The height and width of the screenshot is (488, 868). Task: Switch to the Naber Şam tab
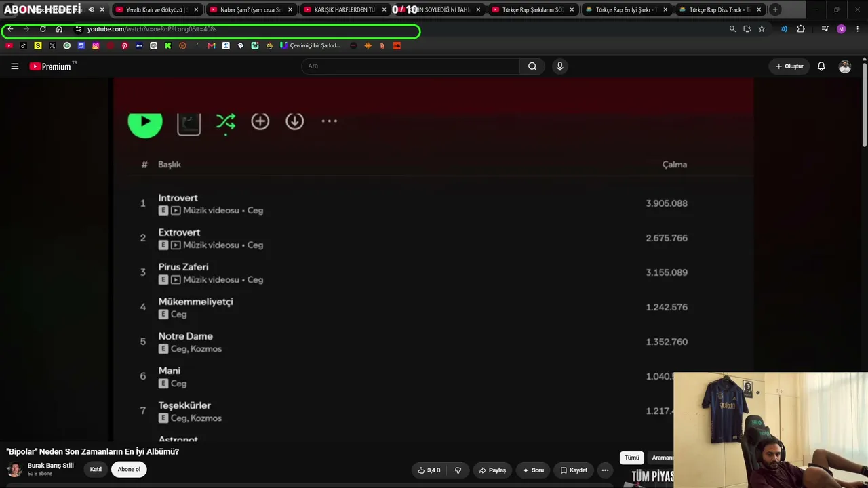tap(250, 9)
